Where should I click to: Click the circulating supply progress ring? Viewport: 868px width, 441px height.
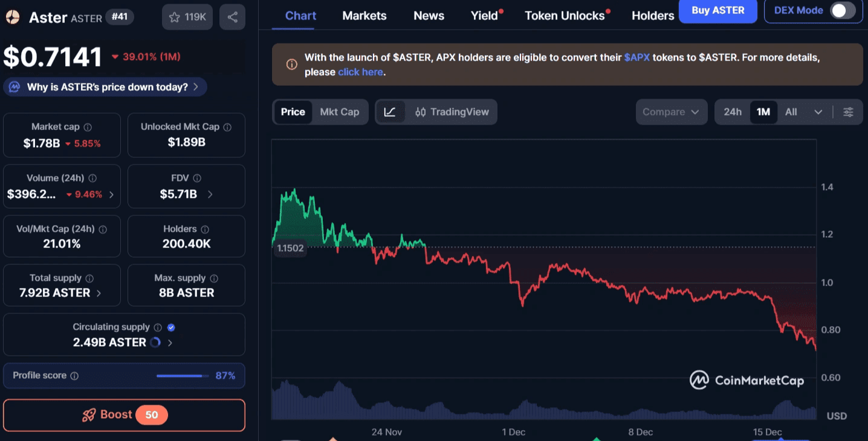(x=155, y=342)
